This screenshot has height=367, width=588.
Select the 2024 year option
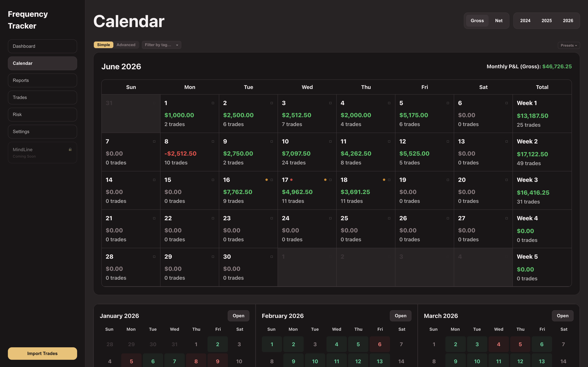pyautogui.click(x=525, y=21)
